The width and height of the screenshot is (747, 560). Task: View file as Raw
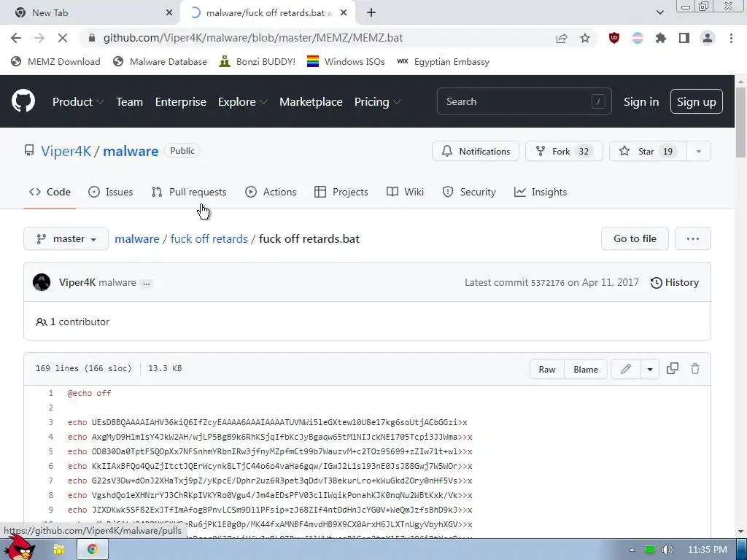(547, 369)
